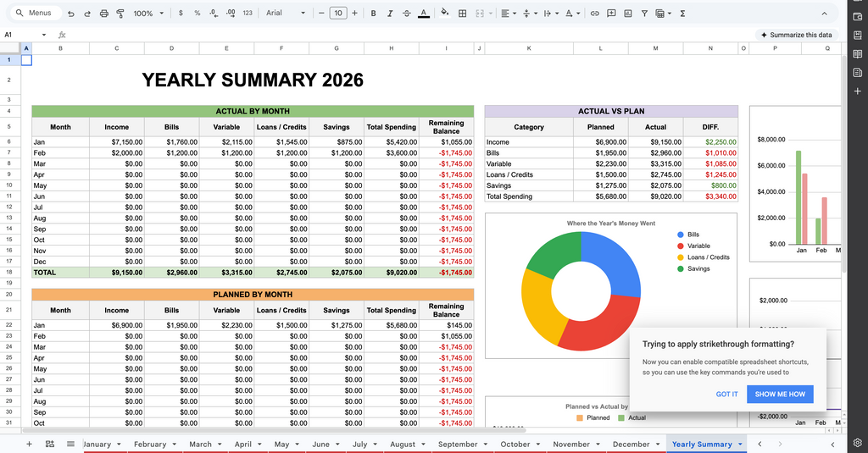Open horizontal align dropdown

(x=509, y=14)
